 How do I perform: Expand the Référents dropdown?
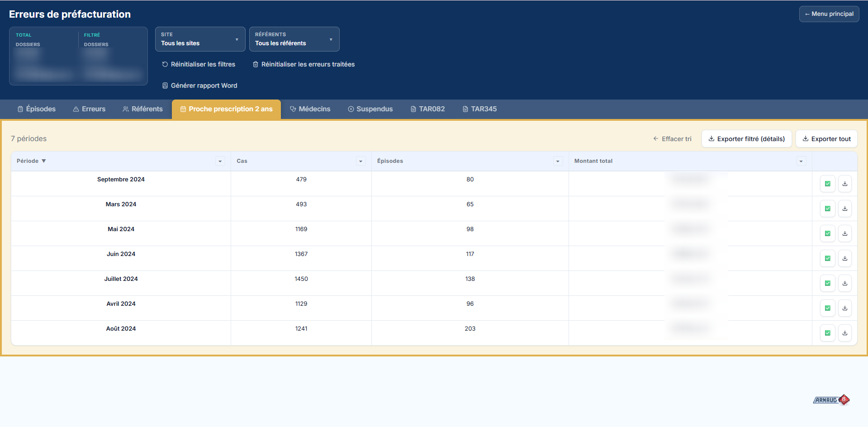294,39
